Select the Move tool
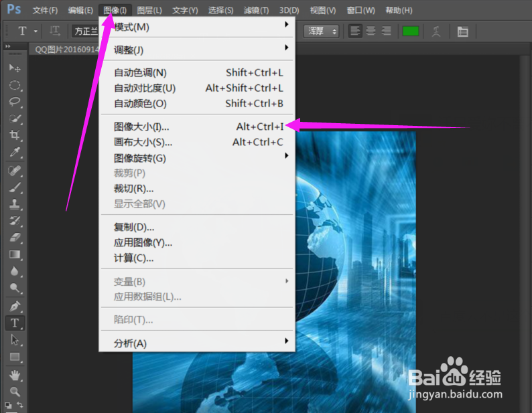Screen dimensions: 532x413 pyautogui.click(x=15, y=68)
